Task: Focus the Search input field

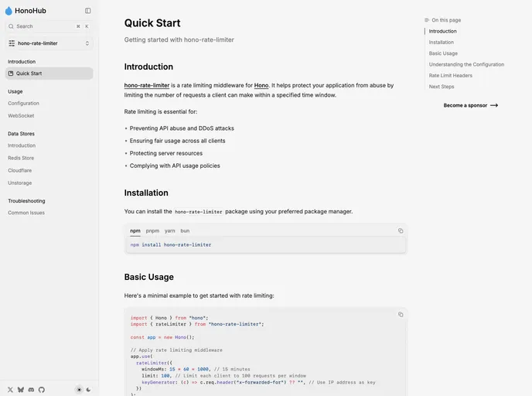Action: pos(43,26)
